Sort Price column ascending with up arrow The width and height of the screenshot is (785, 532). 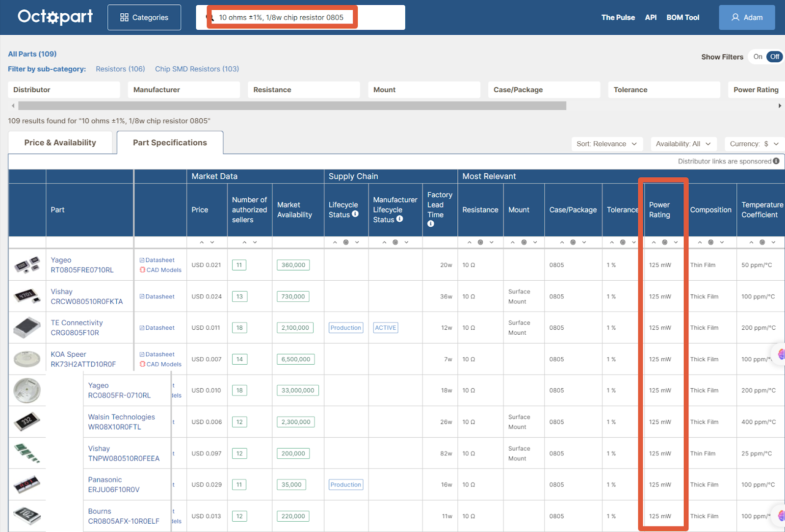tap(202, 242)
